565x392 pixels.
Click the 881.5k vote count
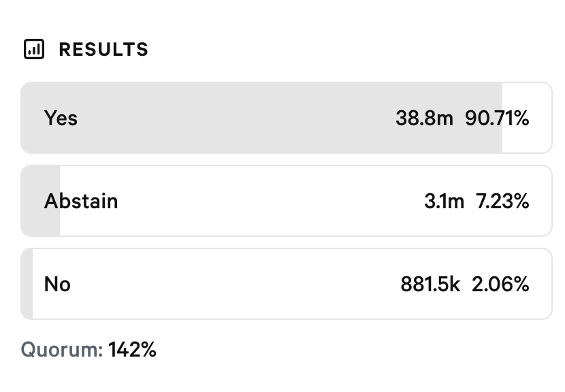pyautogui.click(x=430, y=284)
